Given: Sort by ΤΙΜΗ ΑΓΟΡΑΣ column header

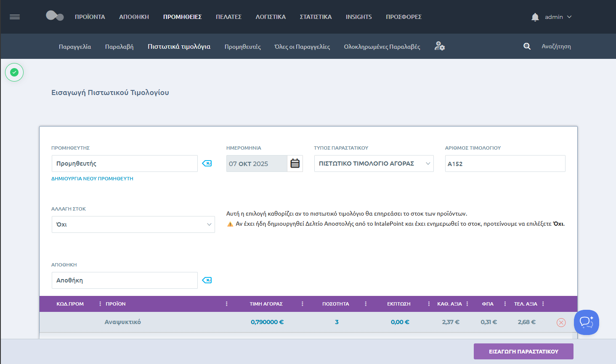Looking at the screenshot, I should [266, 304].
